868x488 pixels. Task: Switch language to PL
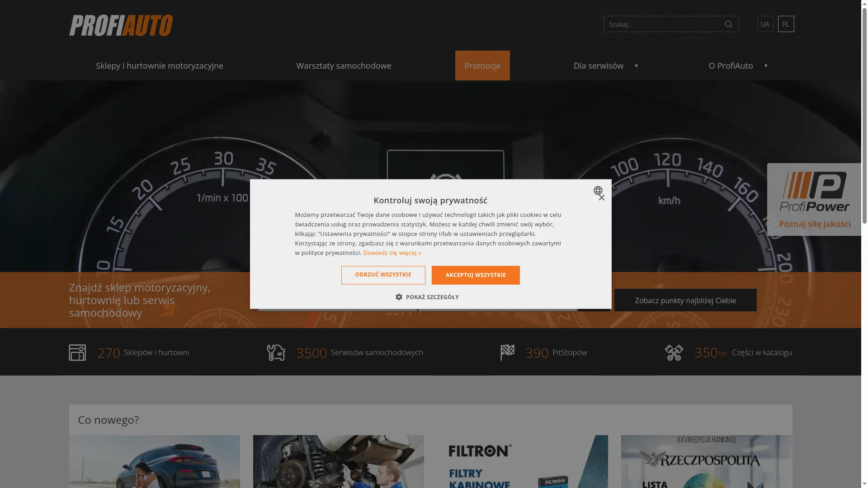click(786, 24)
